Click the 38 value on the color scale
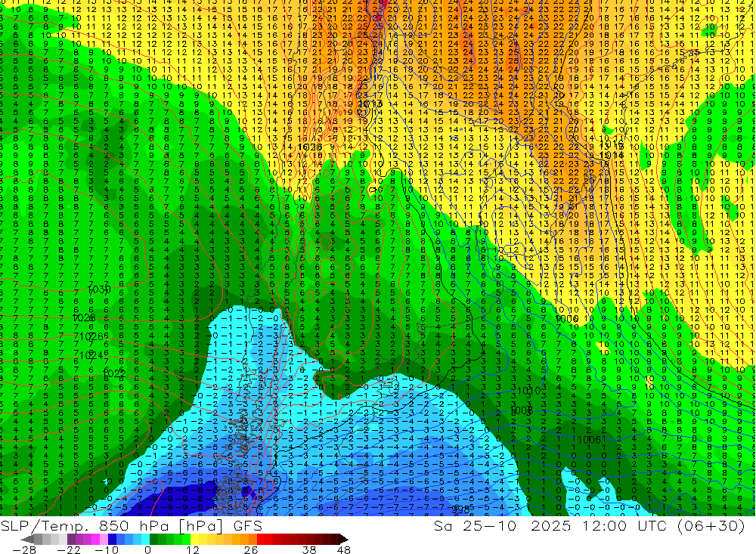Image resolution: width=756 pixels, height=554 pixels. point(309,549)
